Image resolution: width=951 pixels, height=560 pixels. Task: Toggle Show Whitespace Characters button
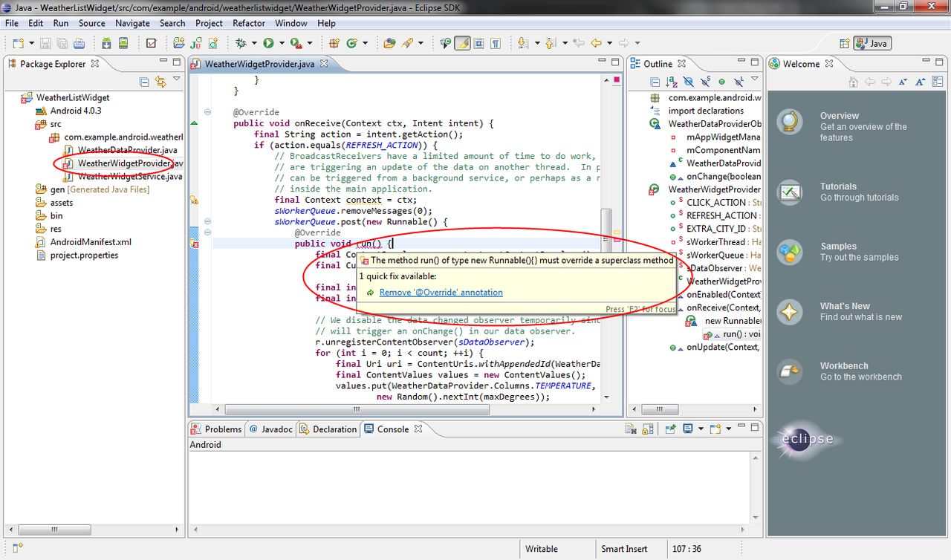(x=496, y=43)
